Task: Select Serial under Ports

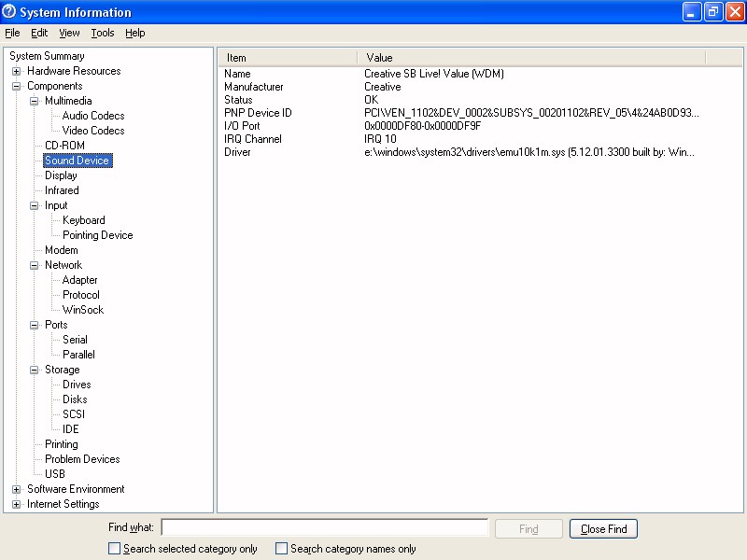Action: coord(76,340)
